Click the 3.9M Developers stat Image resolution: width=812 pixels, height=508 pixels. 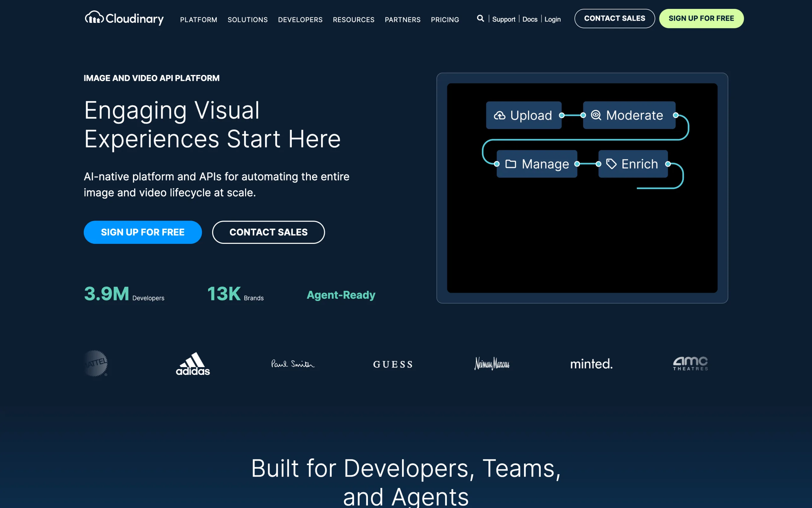point(124,294)
